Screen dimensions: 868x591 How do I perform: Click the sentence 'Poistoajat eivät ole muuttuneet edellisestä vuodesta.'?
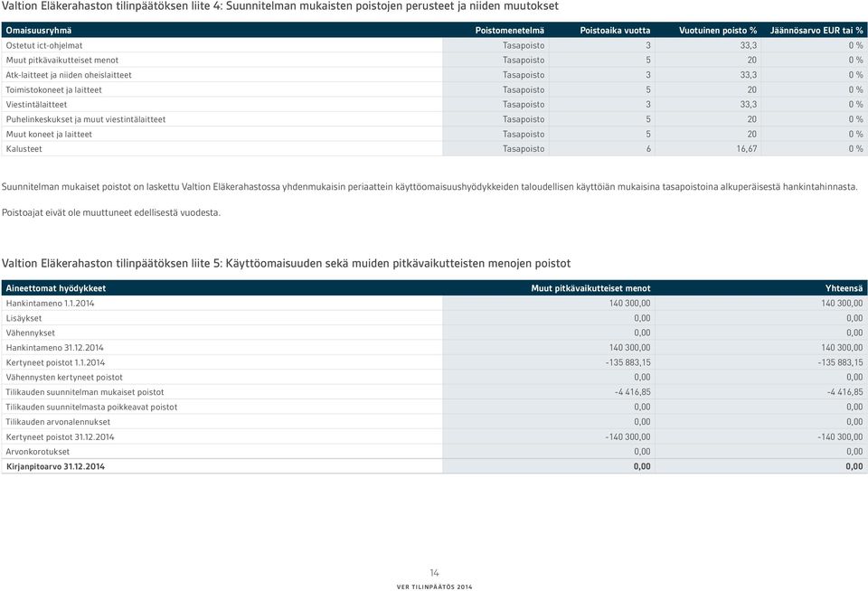click(110, 213)
